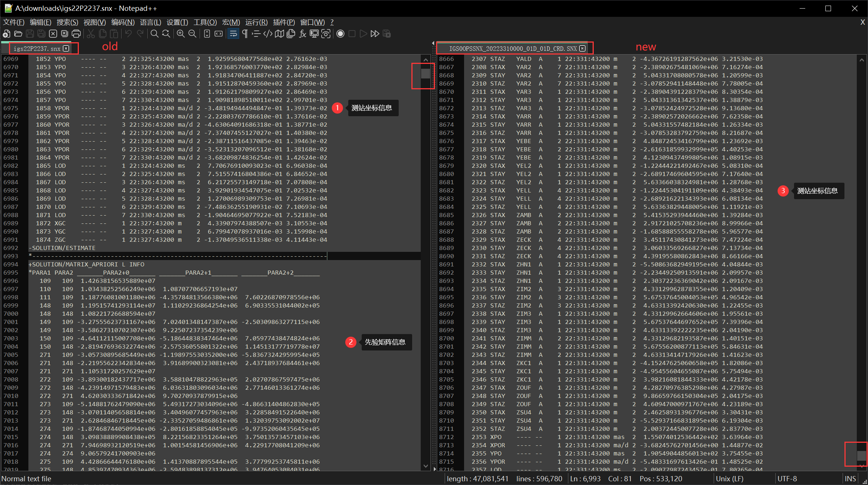Click the UTF-8 encoding status field
Viewport: 868px width, 485px height.
click(787, 479)
